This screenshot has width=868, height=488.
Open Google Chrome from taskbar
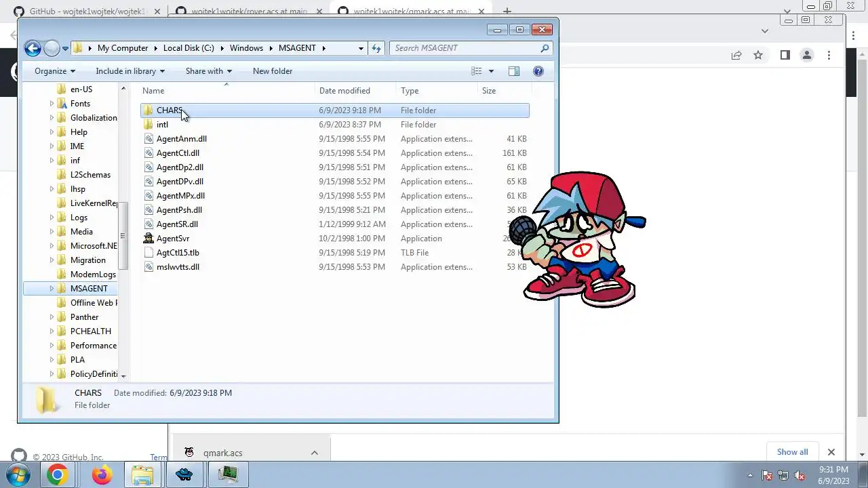pos(58,475)
